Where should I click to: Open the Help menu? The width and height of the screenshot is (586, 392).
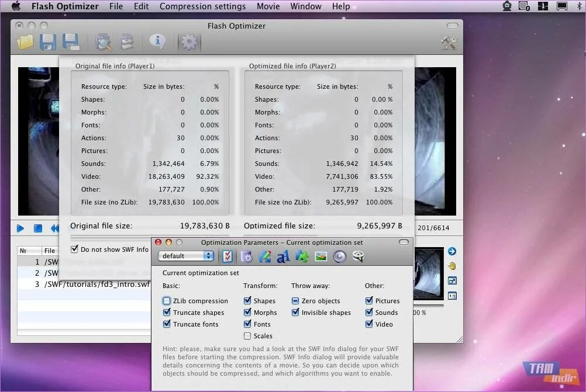[x=341, y=6]
